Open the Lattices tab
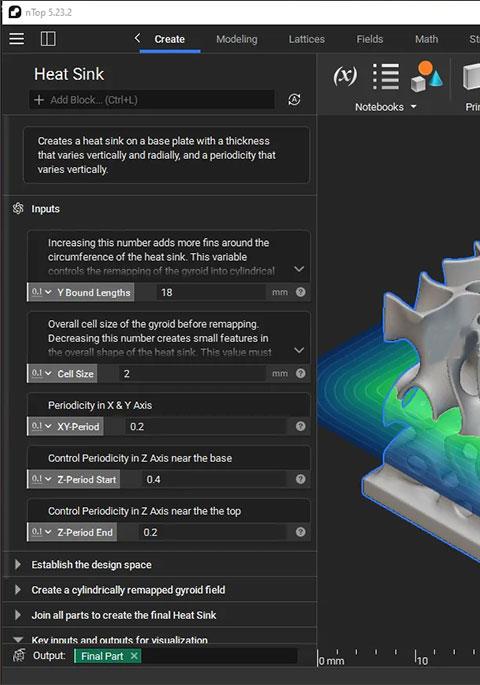480x685 pixels. (307, 39)
